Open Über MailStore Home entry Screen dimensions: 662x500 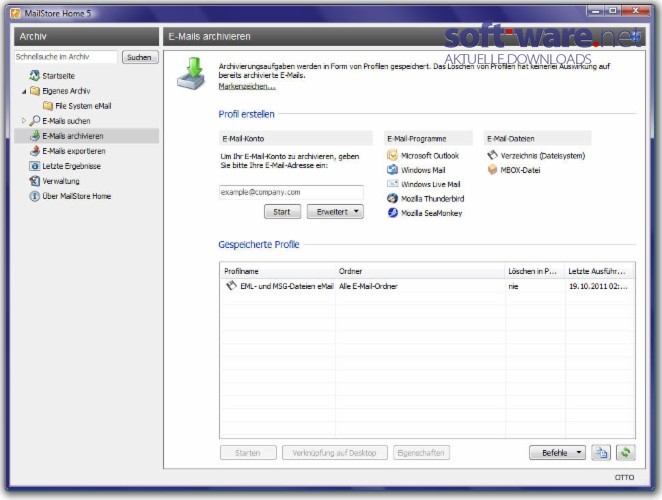click(76, 196)
